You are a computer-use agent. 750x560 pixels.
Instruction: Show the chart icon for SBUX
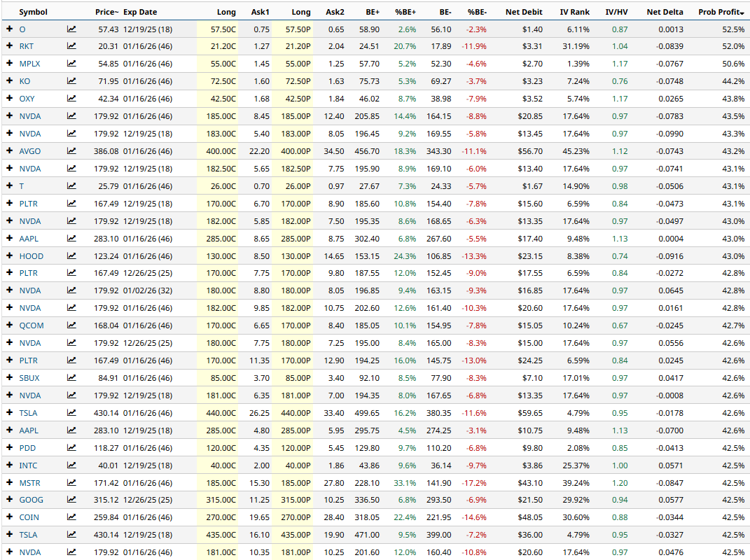click(x=71, y=378)
